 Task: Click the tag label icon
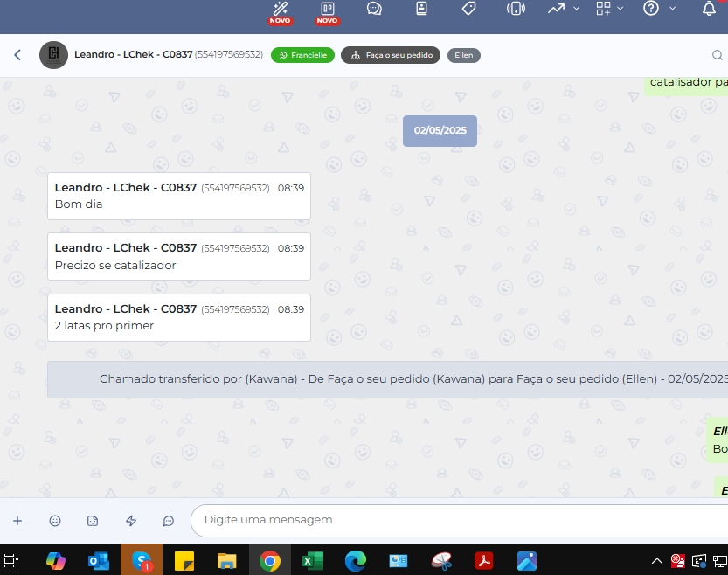click(468, 9)
